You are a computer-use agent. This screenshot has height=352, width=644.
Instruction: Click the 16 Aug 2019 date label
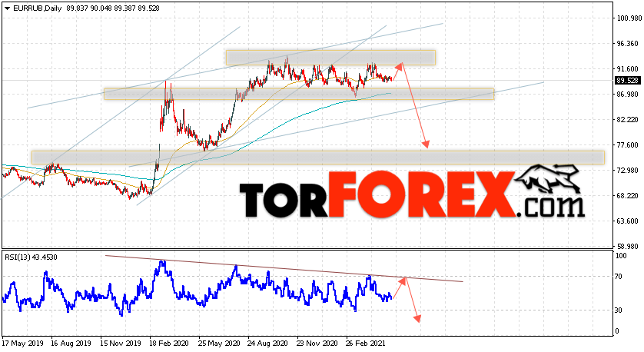(71, 343)
